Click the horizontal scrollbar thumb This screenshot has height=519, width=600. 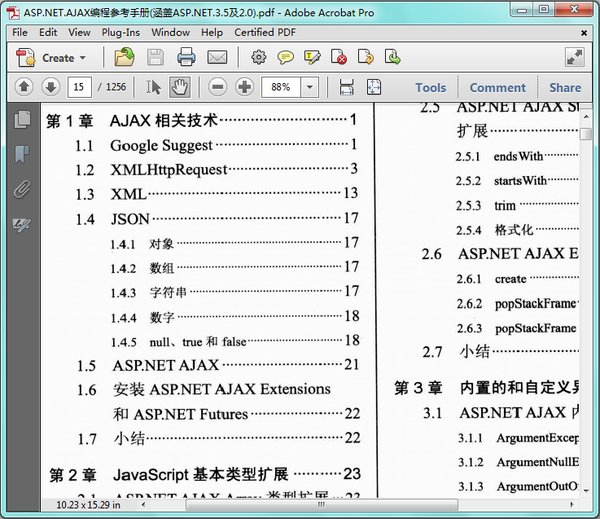[x=321, y=504]
